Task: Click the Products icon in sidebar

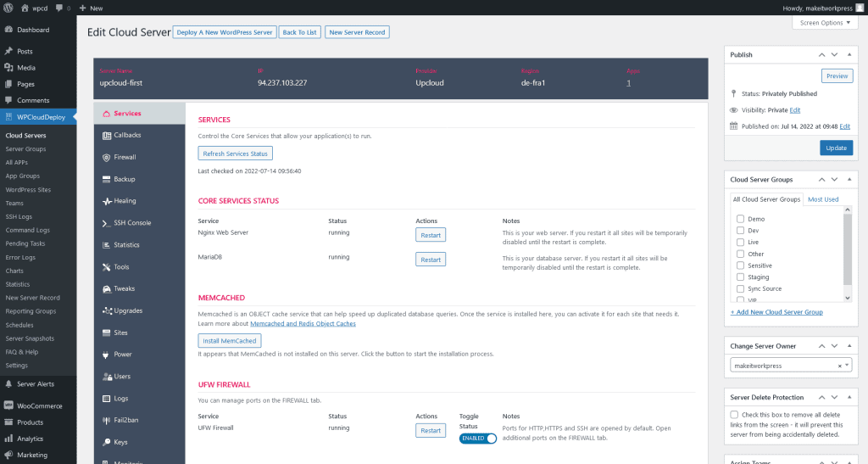Action: point(8,422)
